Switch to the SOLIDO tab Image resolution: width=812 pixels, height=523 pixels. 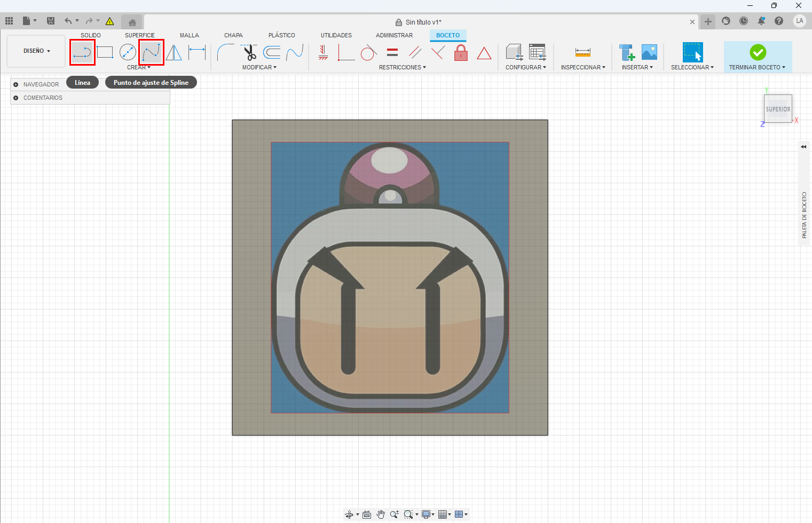91,35
